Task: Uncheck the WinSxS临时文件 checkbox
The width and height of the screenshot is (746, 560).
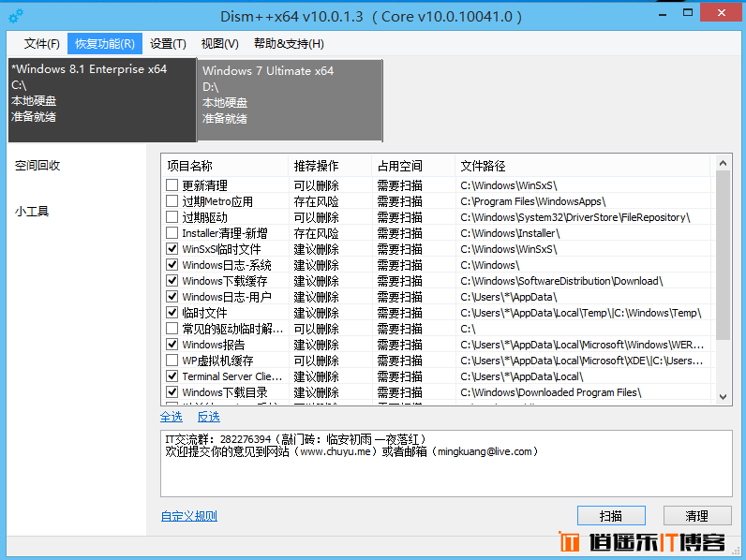Action: tap(172, 249)
